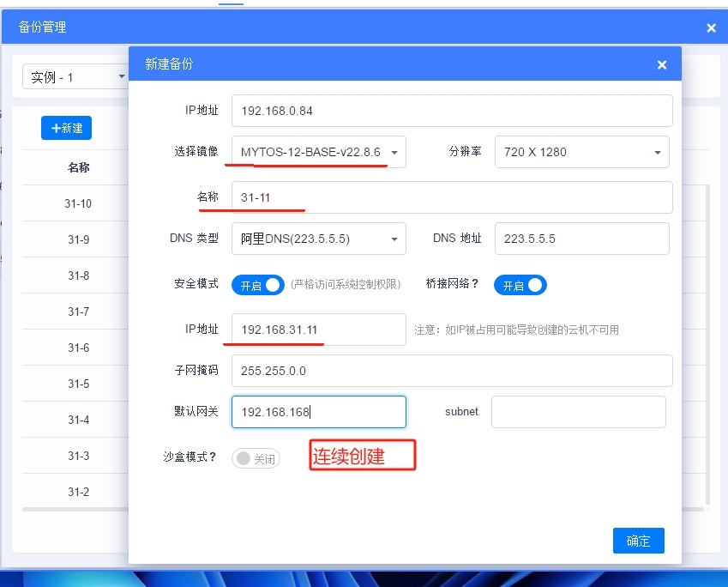Open the 分辨率 dropdown
728x587 pixels.
[x=581, y=152]
